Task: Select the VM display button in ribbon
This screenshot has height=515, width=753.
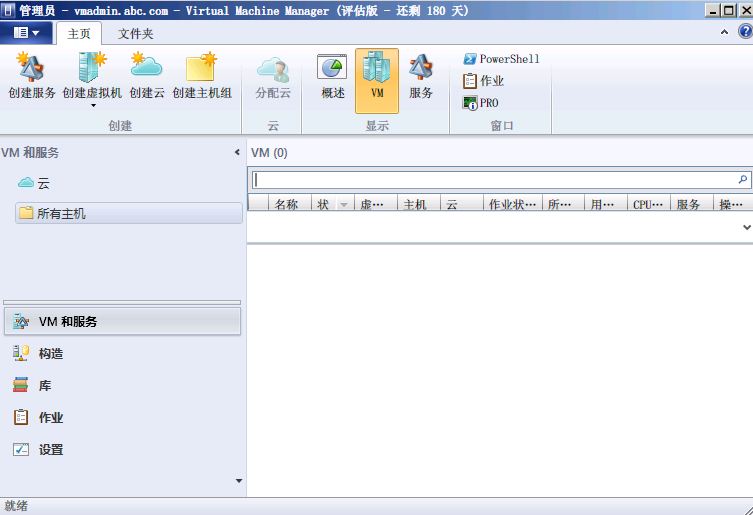Action: tap(377, 80)
